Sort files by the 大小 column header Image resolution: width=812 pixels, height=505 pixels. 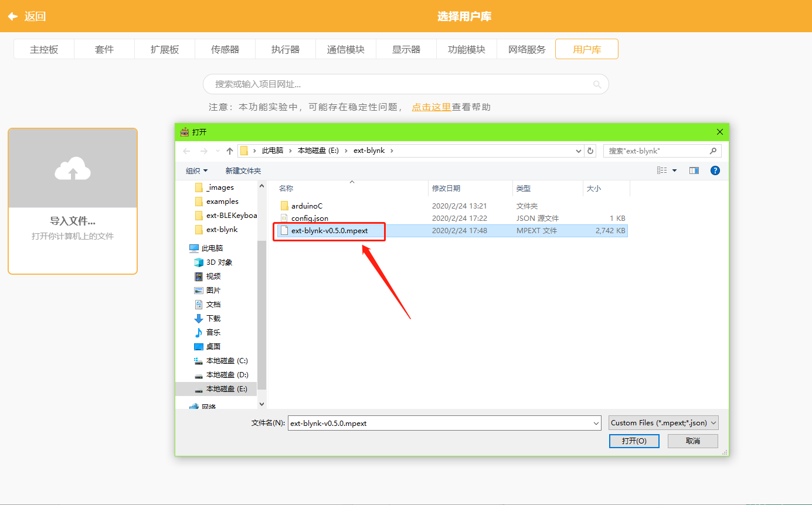click(x=607, y=189)
